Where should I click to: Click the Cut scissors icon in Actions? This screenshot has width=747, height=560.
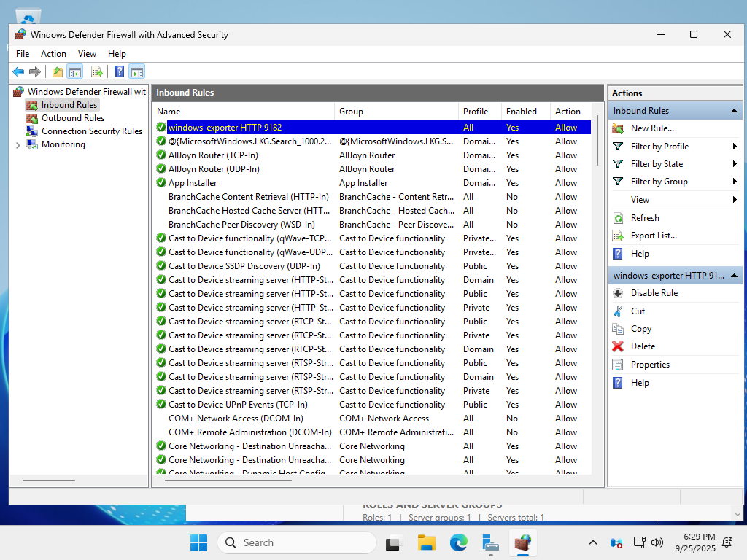[x=618, y=311]
